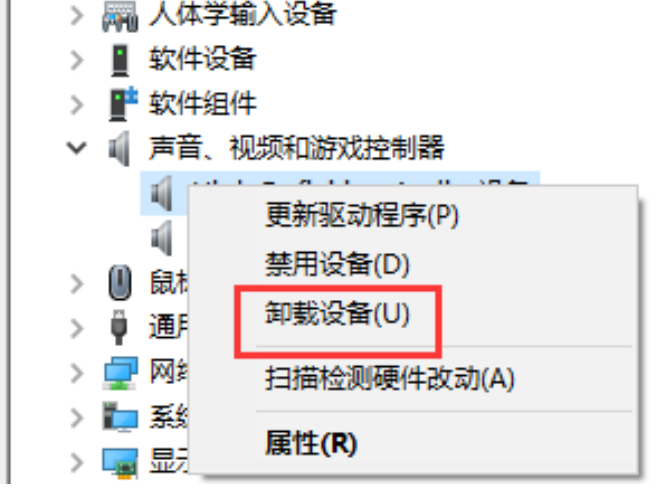The height and width of the screenshot is (494, 666).
Task: Click the Human Interface Devices keyboard icon
Action: click(120, 16)
